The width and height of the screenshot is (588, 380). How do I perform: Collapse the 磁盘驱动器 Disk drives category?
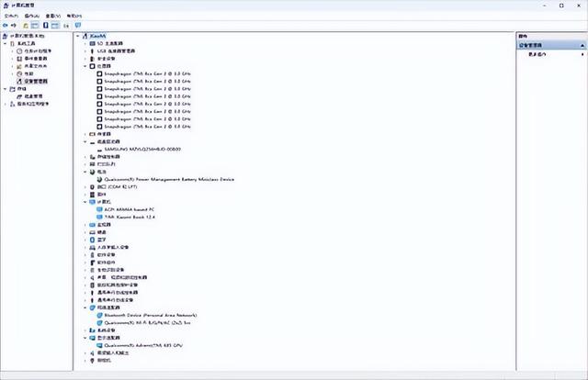[x=85, y=141]
